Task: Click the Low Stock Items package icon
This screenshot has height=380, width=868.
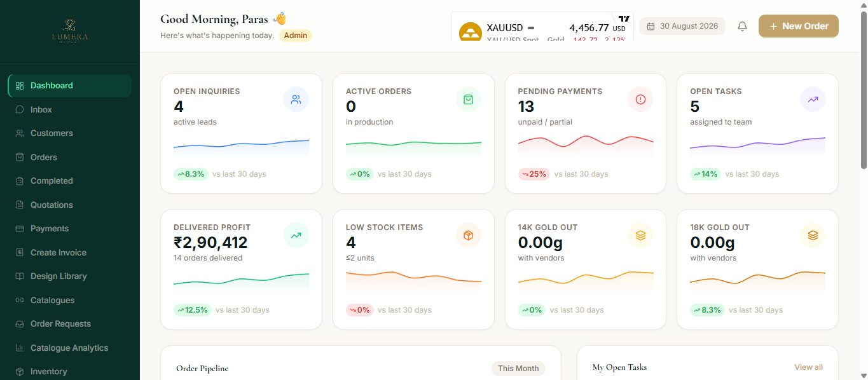Action: click(x=469, y=235)
